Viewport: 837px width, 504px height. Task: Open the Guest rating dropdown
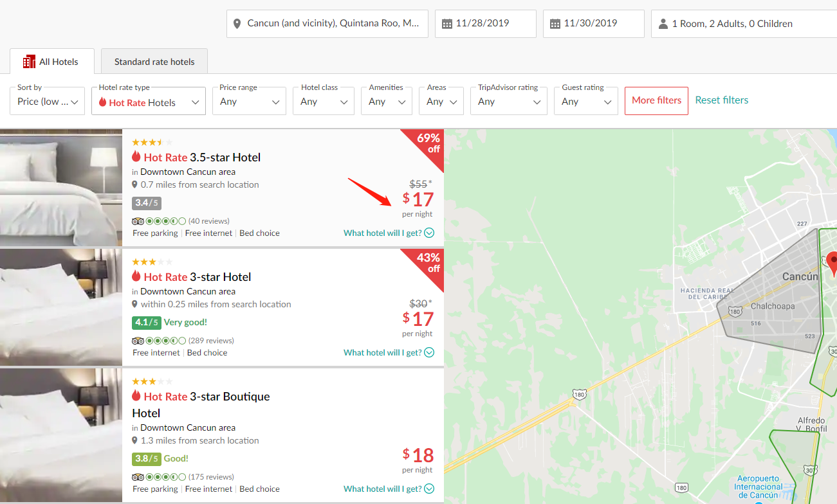[x=586, y=101]
